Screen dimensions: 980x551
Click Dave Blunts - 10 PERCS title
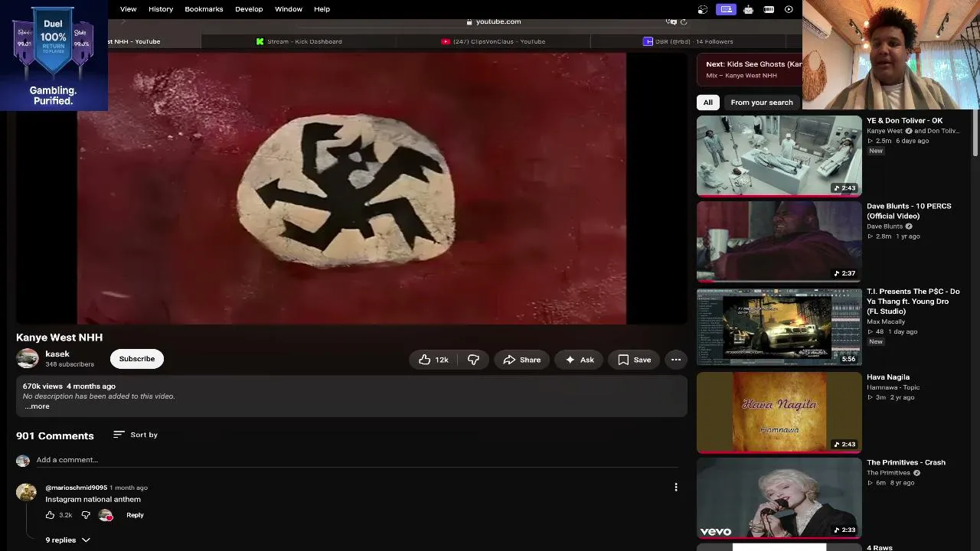click(x=909, y=211)
